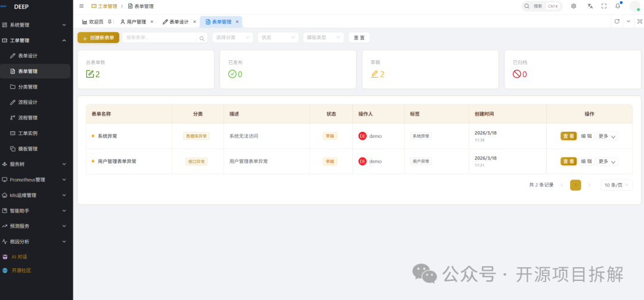Screen dimensions: 644x300
Task: Open the 状态 dropdown filter
Action: pos(278,38)
